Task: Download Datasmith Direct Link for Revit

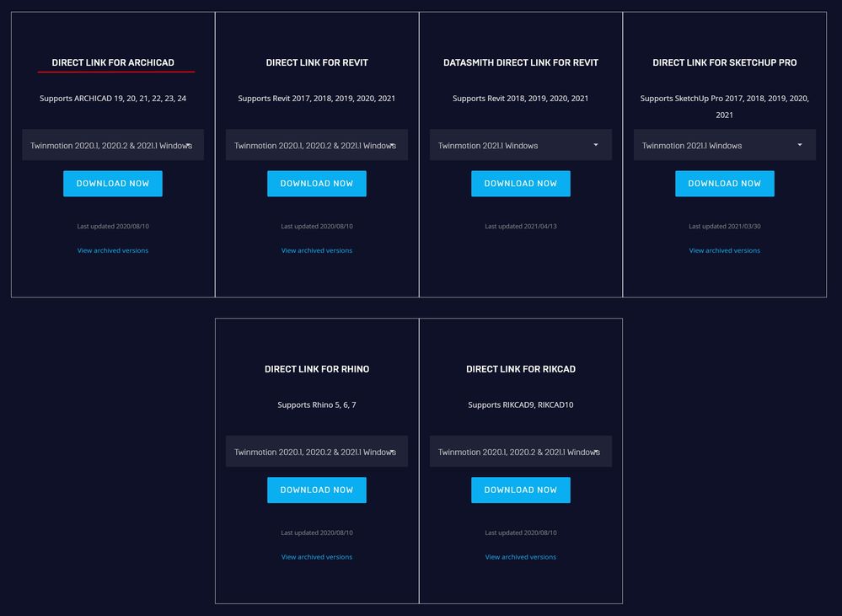Action: (x=521, y=184)
